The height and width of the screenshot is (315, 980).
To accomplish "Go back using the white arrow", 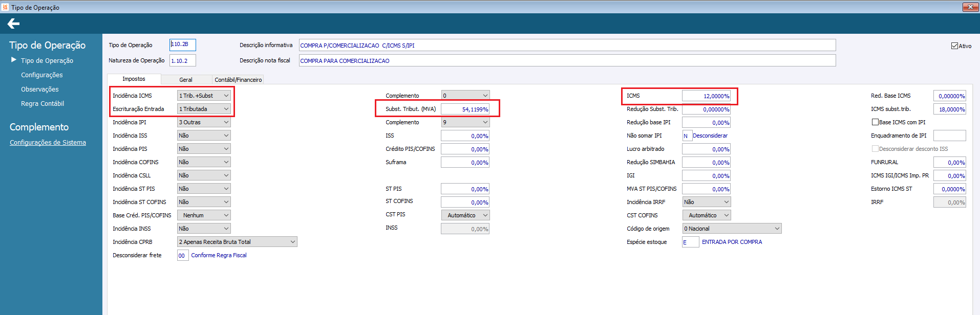I will 14,24.
